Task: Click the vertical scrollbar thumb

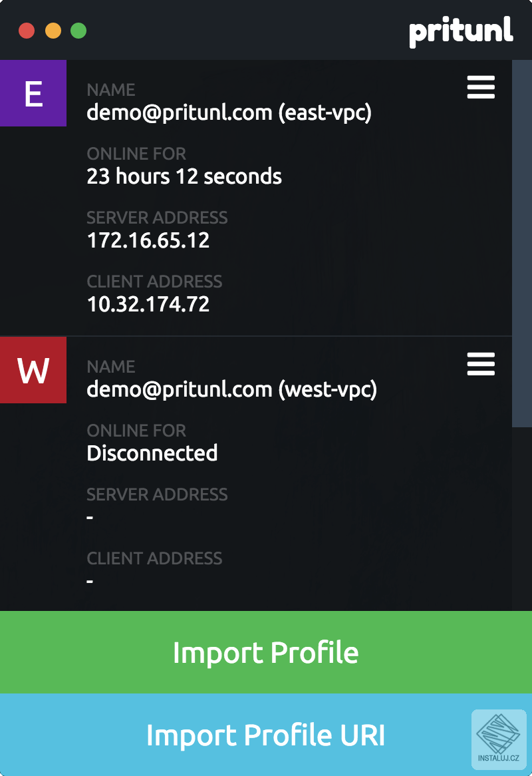Action: click(521, 244)
